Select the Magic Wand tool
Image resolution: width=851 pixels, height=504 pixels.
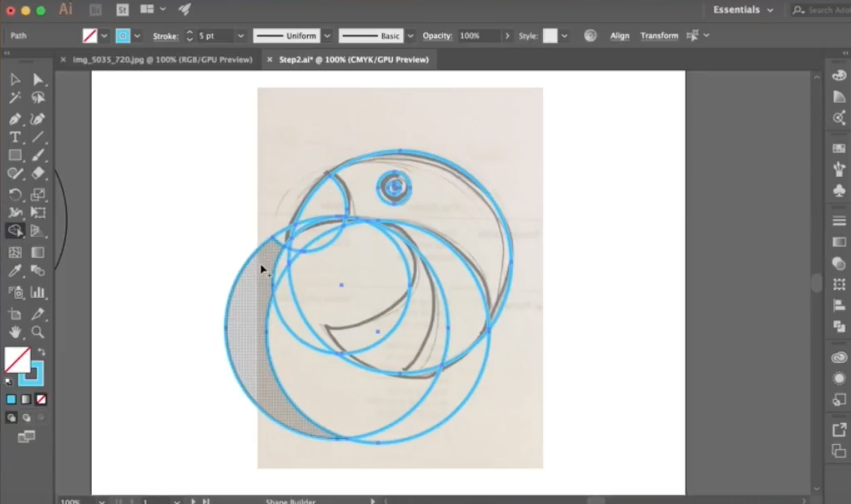click(15, 98)
